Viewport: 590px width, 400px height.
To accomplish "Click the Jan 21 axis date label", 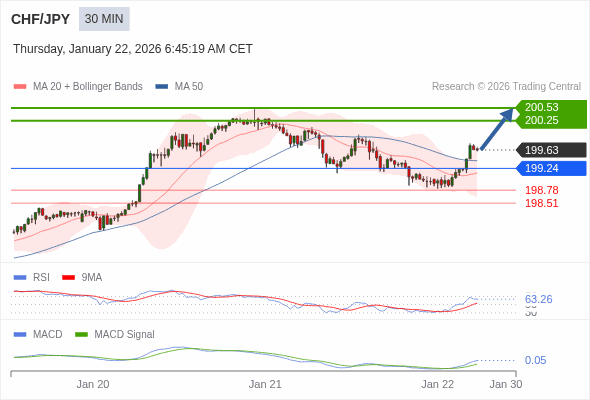I will 265,385.
